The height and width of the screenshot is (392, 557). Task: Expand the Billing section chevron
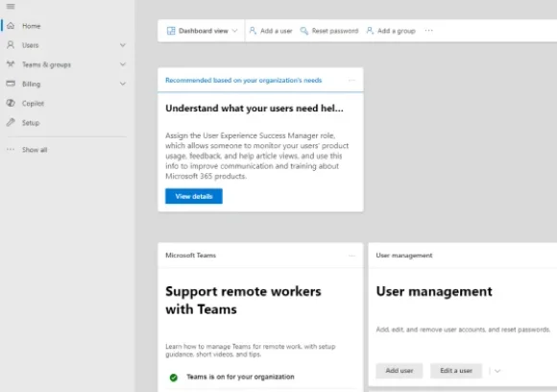pyautogui.click(x=123, y=84)
